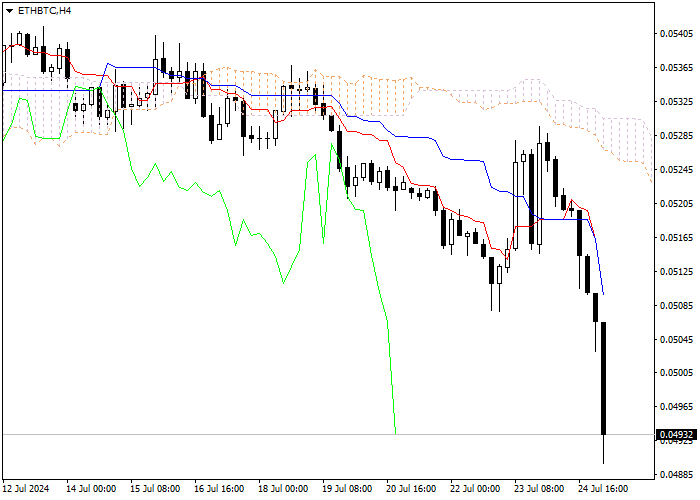The height and width of the screenshot is (500, 700).
Task: Click price scale value 0.04965
Action: coord(676,407)
